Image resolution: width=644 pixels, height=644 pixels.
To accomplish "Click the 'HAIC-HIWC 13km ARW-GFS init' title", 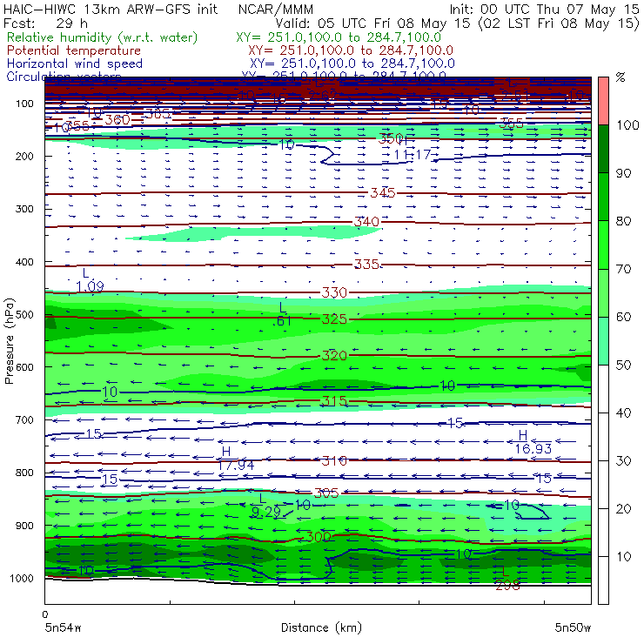I will click(x=111, y=10).
